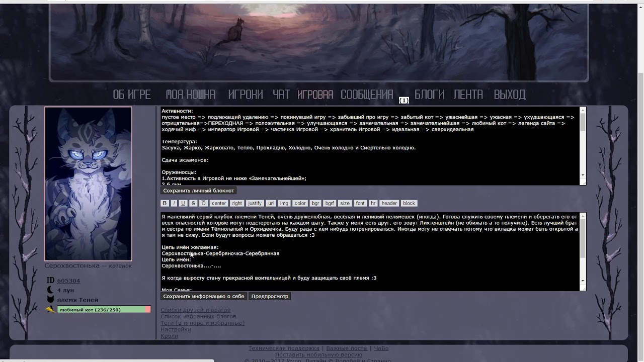Open Теги (в игноре и избранные) link

pyautogui.click(x=202, y=323)
